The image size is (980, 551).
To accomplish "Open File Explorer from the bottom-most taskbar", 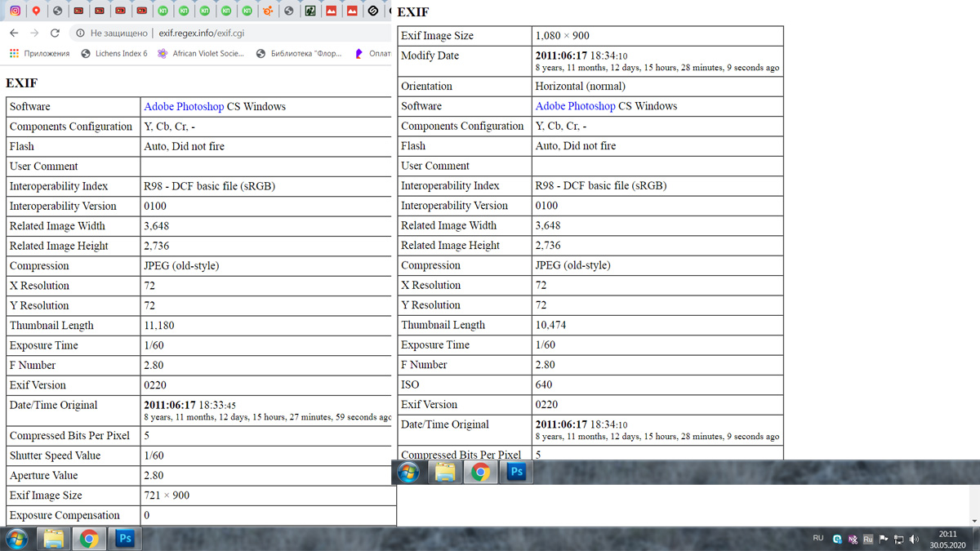I will 53,539.
